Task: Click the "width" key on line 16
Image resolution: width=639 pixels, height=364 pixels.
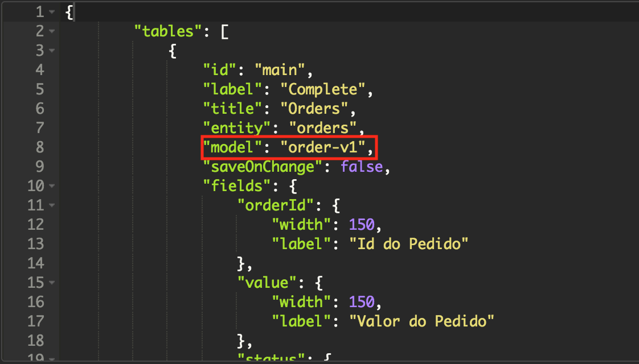Action: point(301,301)
